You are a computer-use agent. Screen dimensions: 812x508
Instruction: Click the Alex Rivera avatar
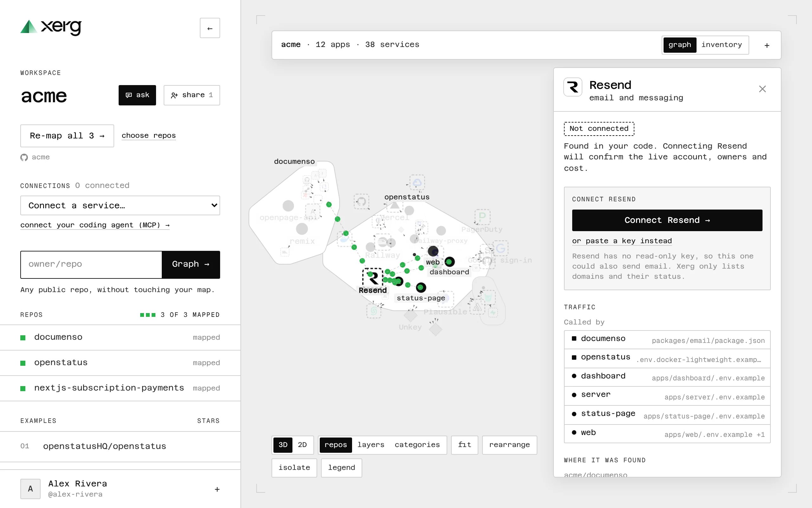tap(30, 489)
